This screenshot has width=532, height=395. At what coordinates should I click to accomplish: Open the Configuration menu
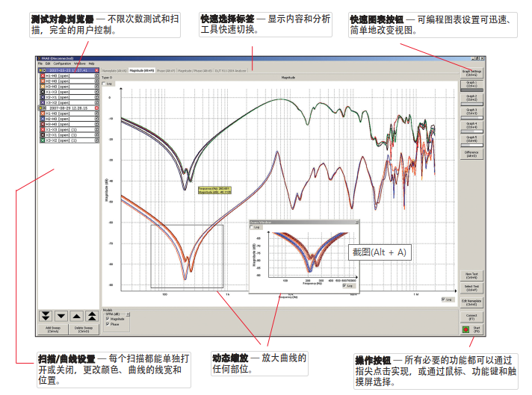pos(63,63)
